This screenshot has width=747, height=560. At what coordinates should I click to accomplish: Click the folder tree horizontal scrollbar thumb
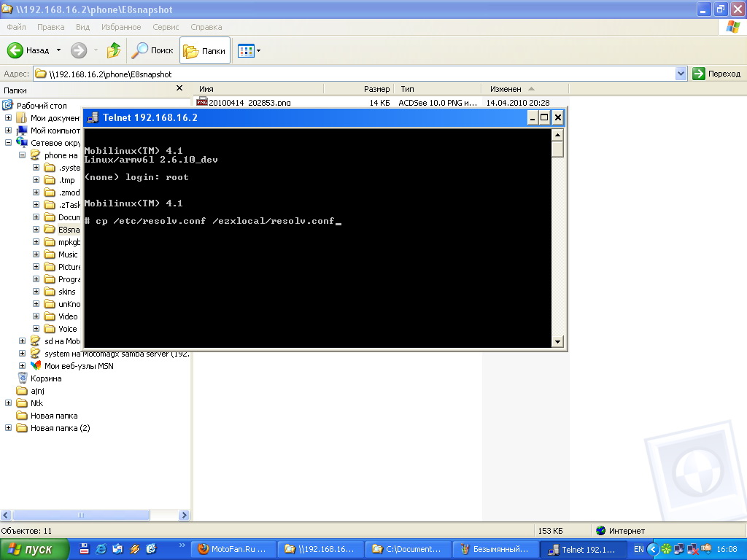[81, 515]
